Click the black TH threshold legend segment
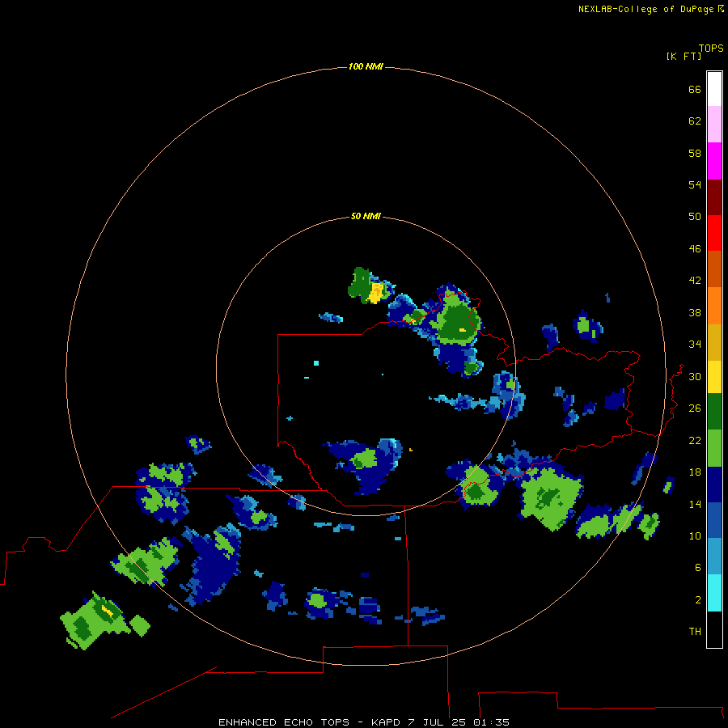Screen dimensions: 728x728 (714, 629)
